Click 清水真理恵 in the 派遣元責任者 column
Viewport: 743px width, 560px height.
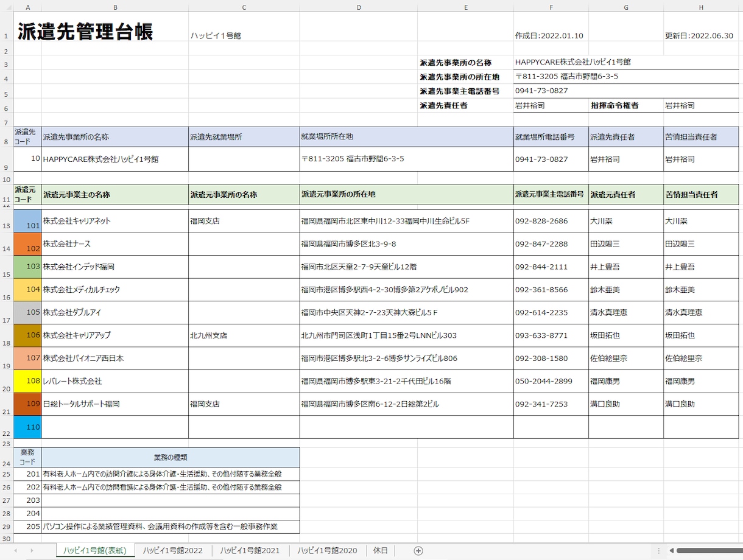[x=626, y=312]
